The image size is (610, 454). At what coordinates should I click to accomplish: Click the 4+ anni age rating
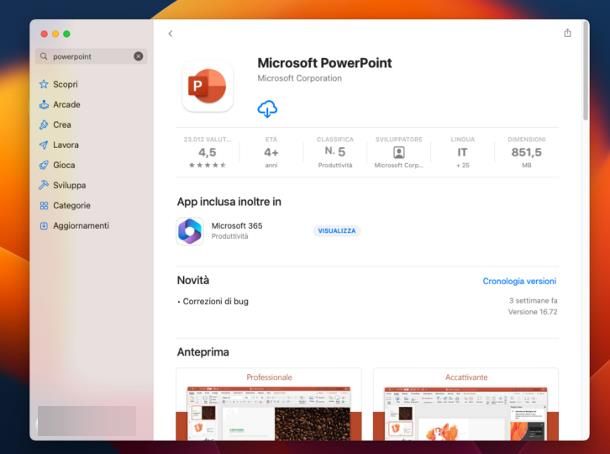[271, 152]
